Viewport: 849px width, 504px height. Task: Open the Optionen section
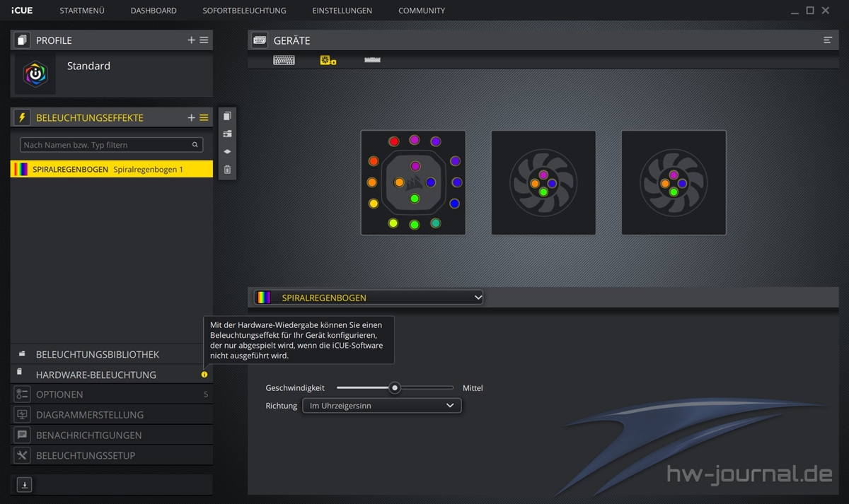tap(59, 394)
